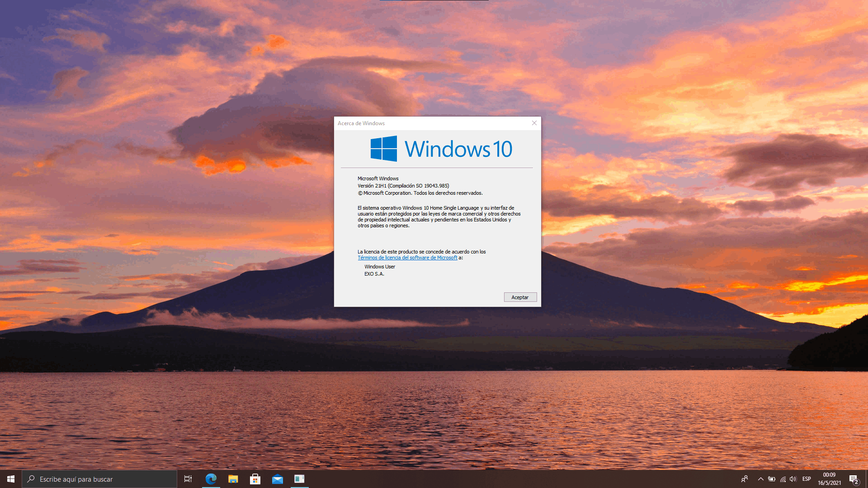Image resolution: width=868 pixels, height=488 pixels.
Task: Open File Explorer from the taskbar
Action: (233, 479)
